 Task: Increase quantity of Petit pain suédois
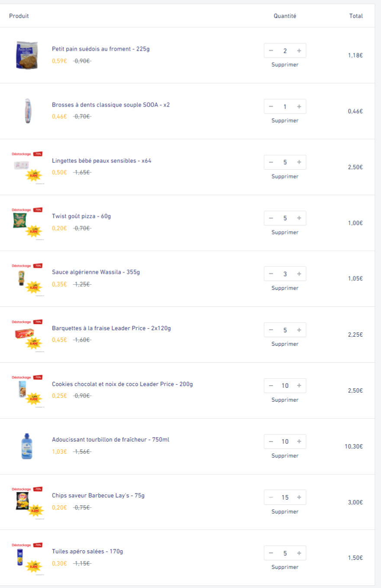point(299,51)
